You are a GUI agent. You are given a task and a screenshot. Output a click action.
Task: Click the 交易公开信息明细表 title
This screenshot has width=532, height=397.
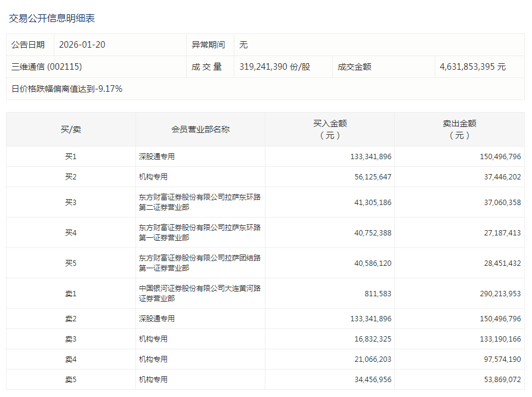[52, 18]
